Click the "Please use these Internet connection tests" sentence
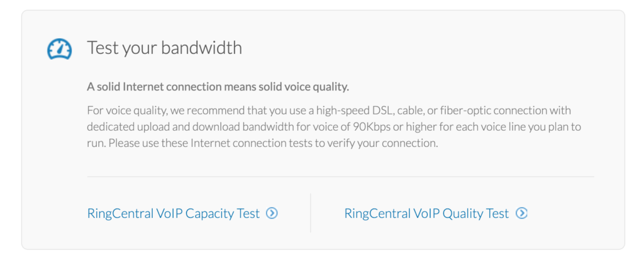The image size is (644, 262). pyautogui.click(x=274, y=144)
